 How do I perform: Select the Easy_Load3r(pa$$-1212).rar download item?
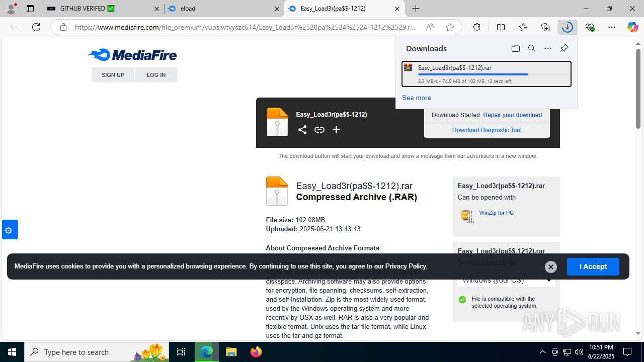click(487, 74)
